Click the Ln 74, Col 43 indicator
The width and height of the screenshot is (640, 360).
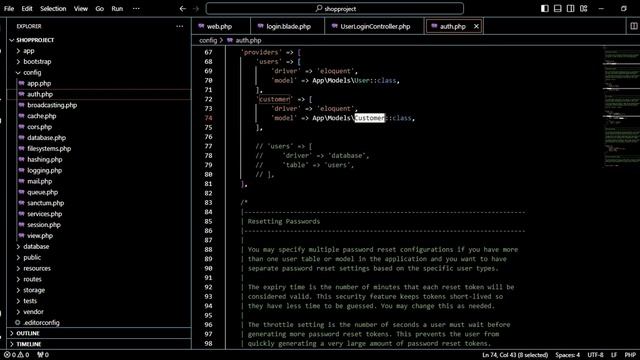[515, 355]
